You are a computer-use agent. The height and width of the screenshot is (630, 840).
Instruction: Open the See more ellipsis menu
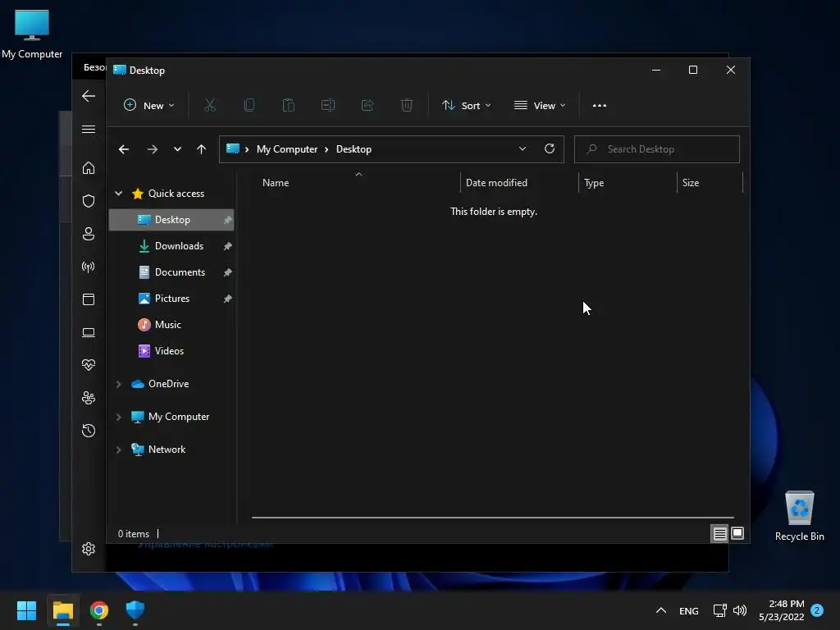point(600,106)
